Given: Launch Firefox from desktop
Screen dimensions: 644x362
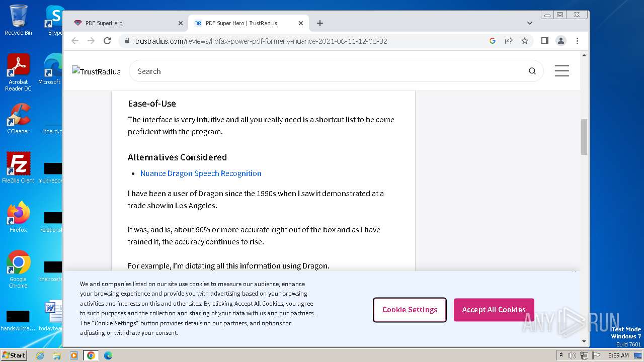Looking at the screenshot, I should pos(18,217).
